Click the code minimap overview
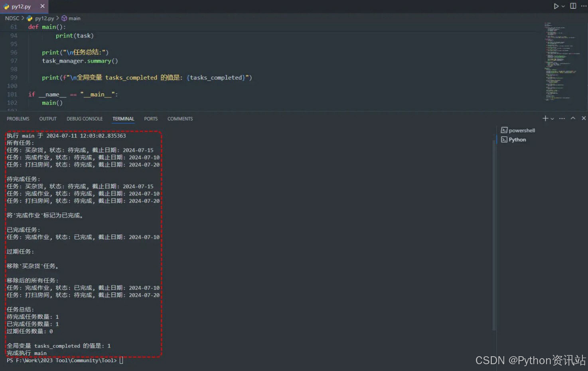The height and width of the screenshot is (371, 588). click(562, 61)
